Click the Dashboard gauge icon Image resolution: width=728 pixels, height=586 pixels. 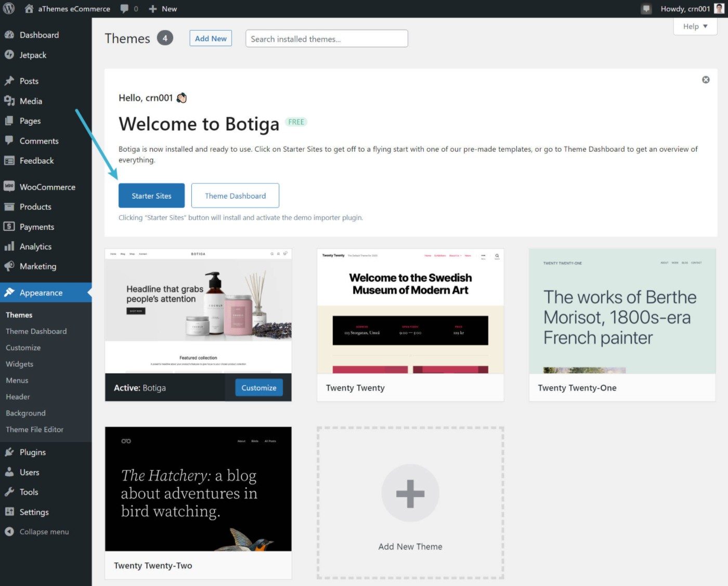(9, 35)
